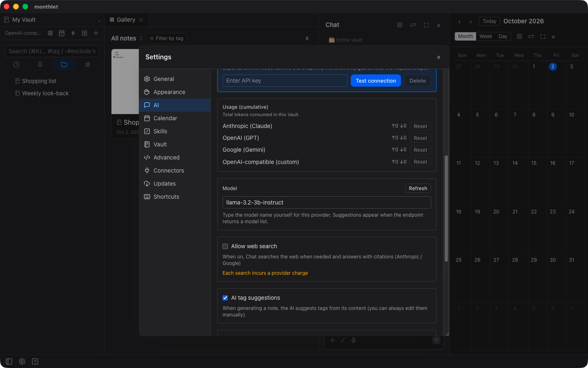Viewport: 588px width, 368px height.
Task: Click the export/upload icon in sidebar toolbar
Action: point(85,33)
